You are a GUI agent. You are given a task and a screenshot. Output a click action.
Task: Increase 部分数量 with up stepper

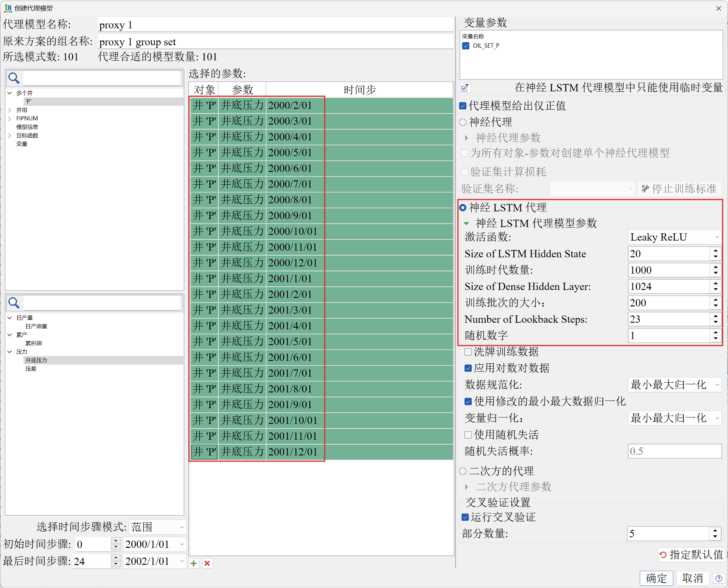pyautogui.click(x=715, y=530)
